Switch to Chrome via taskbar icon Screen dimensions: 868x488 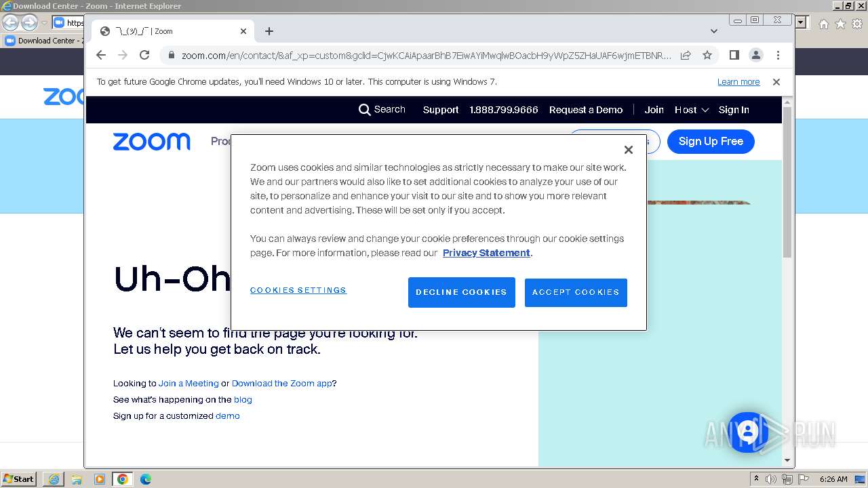(123, 479)
